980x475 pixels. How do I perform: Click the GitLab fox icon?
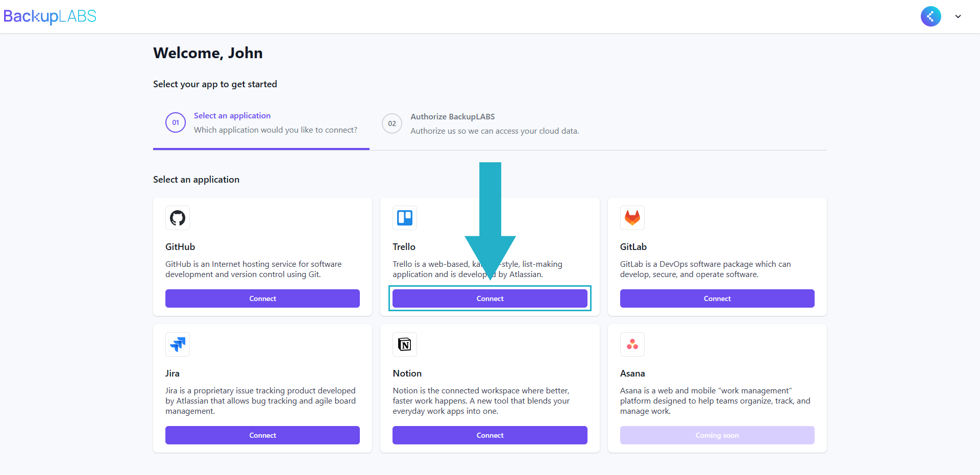pos(632,218)
